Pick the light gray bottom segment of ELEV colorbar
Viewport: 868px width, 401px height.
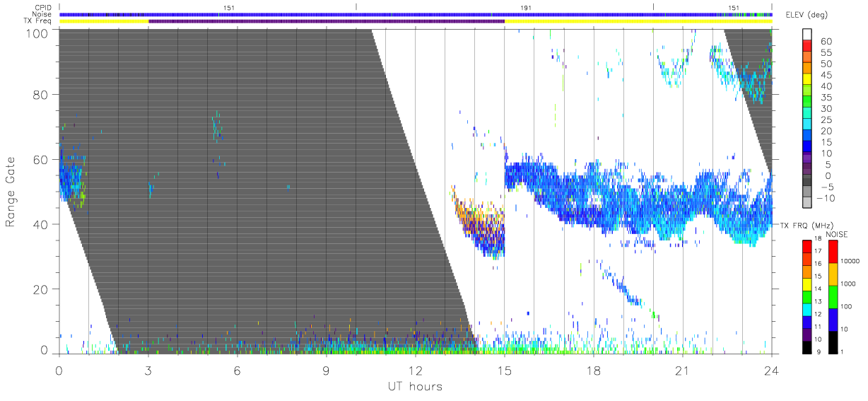[808, 201]
